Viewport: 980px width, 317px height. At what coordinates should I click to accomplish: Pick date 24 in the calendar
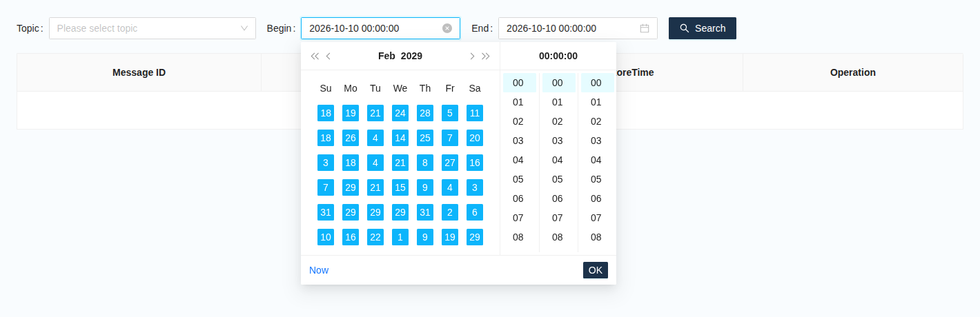tap(400, 113)
